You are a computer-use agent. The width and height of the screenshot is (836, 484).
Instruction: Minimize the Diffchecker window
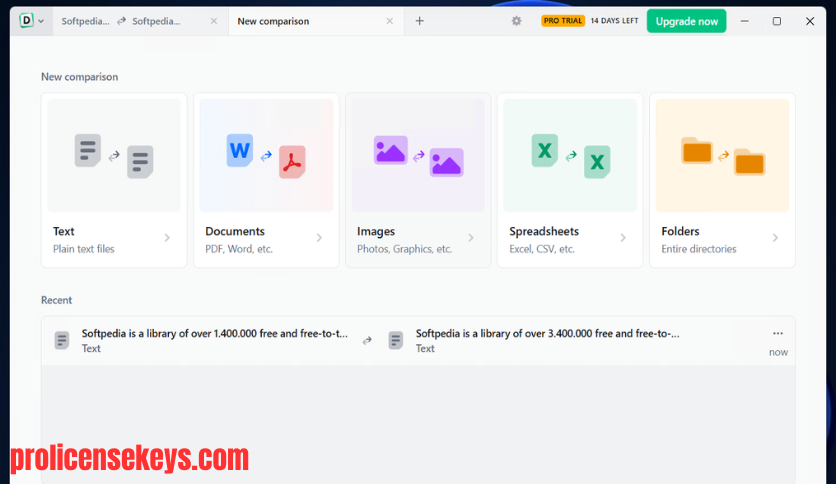click(x=744, y=21)
